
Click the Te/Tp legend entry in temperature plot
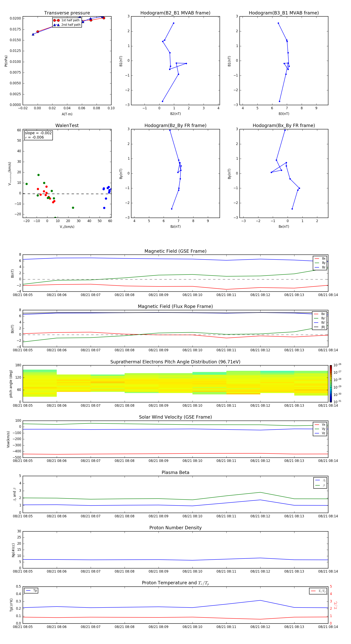[x=318, y=591]
